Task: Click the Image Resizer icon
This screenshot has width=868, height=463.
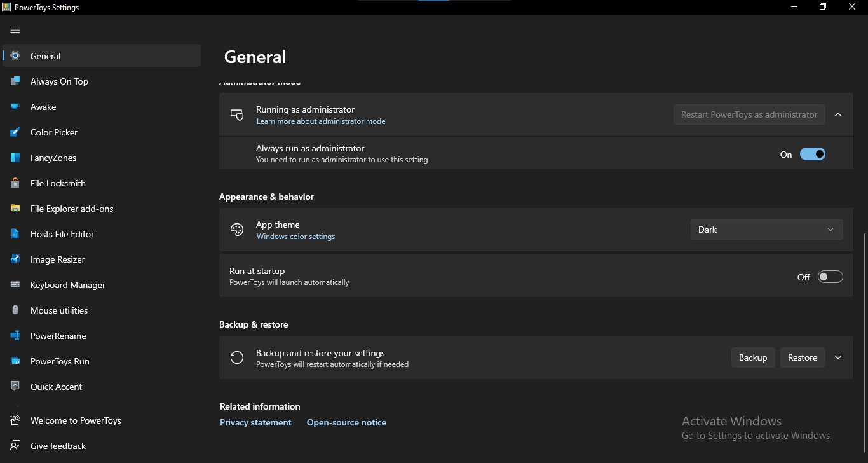Action: [15, 259]
